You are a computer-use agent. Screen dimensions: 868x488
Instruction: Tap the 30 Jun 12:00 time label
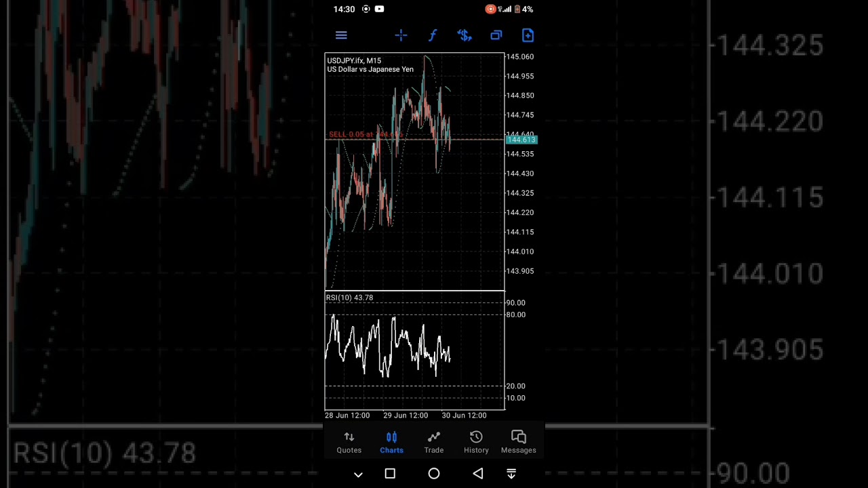point(464,415)
